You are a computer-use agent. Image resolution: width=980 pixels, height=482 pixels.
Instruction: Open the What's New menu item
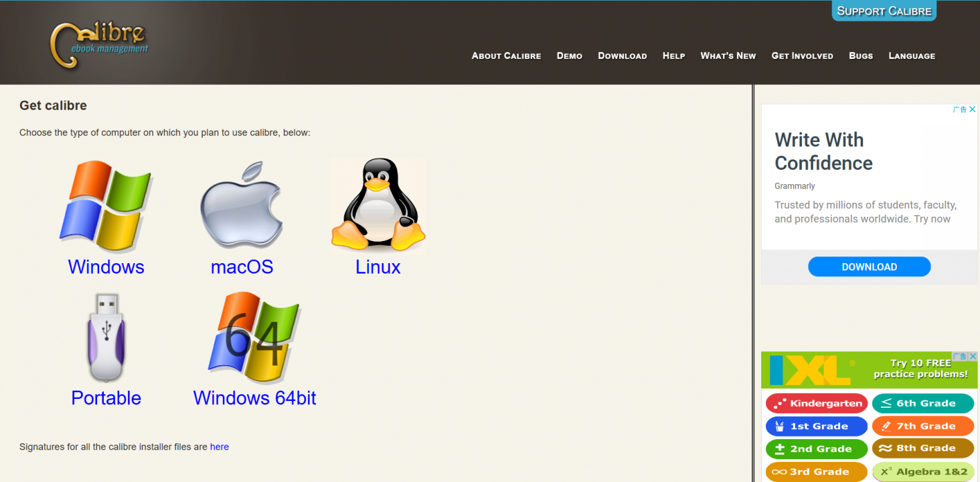coord(728,56)
